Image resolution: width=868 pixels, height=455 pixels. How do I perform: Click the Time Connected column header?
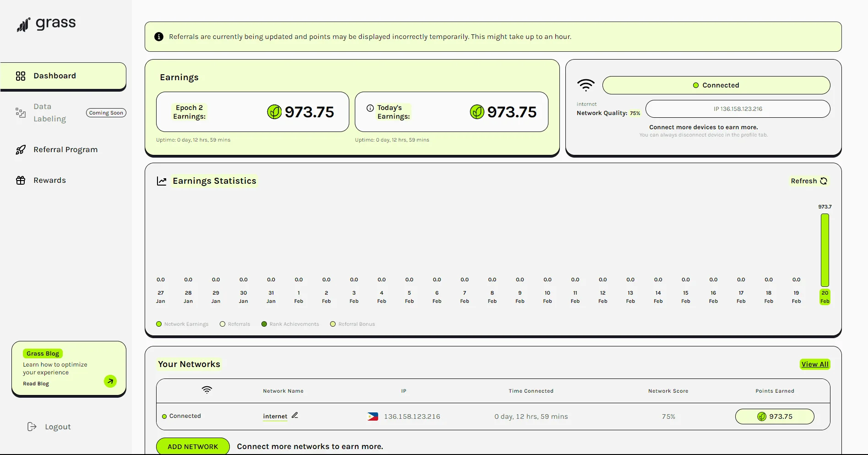coord(531,391)
